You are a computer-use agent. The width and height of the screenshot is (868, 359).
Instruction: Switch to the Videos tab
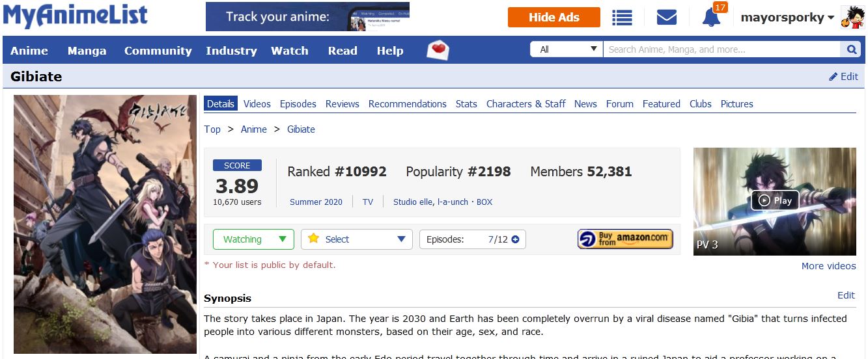point(257,104)
